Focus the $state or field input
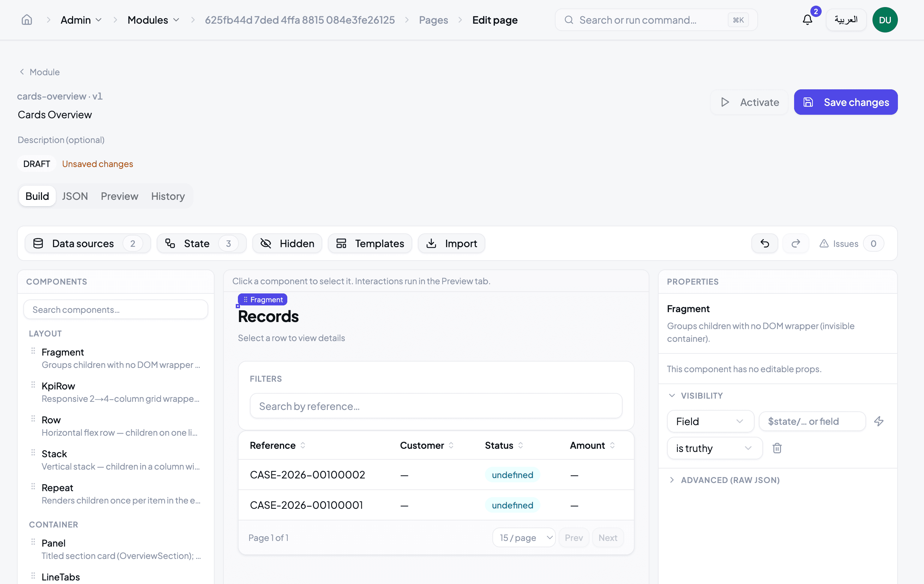 [x=812, y=421]
